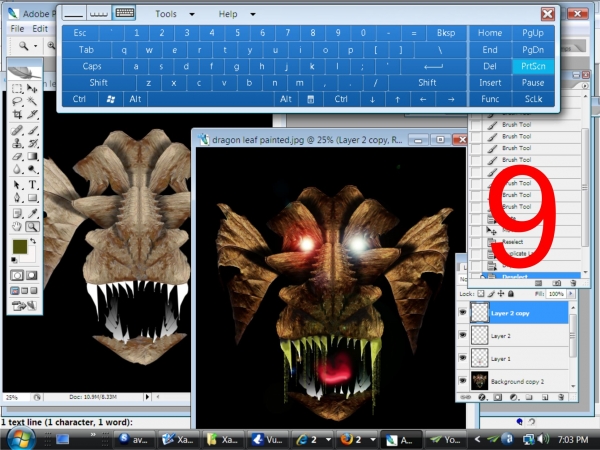Open document status bar info arrow

tap(147, 397)
